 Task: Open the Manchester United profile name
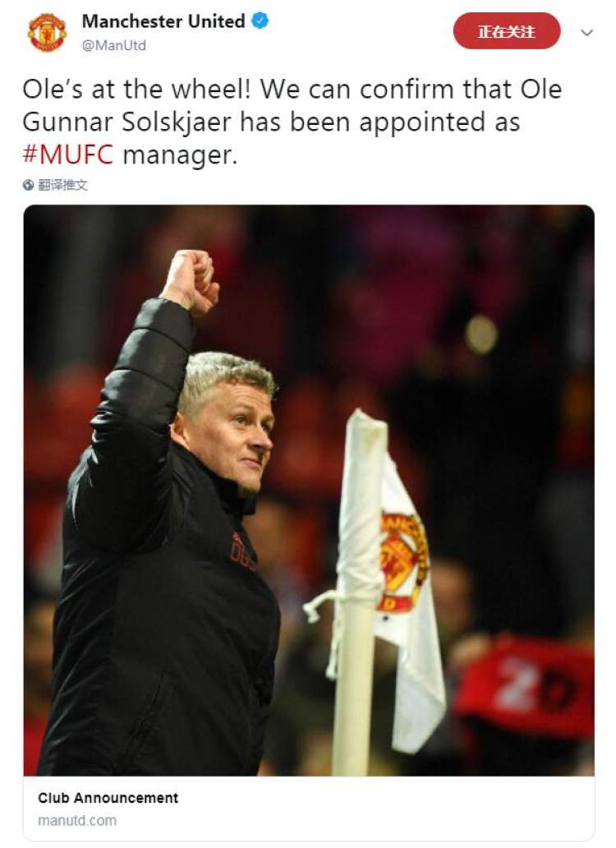click(163, 21)
